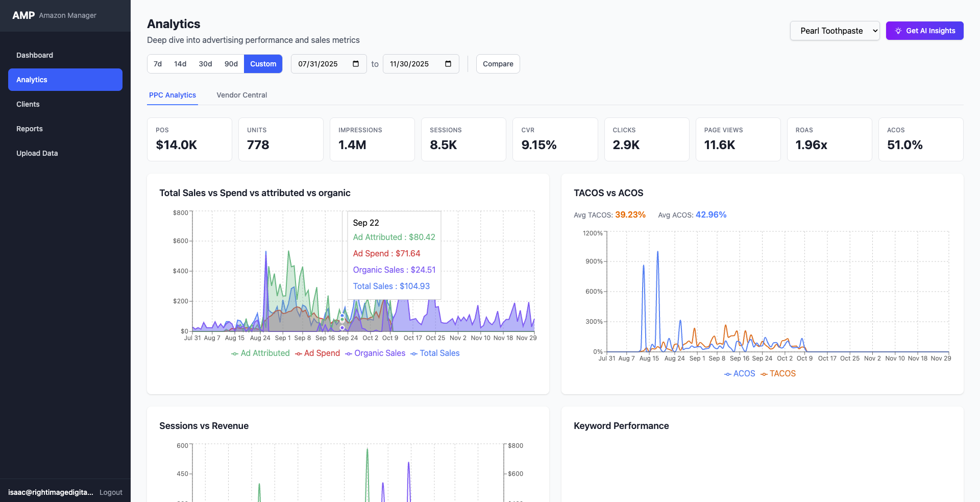
Task: Toggle the Ad Spend legend series
Action: click(317, 353)
